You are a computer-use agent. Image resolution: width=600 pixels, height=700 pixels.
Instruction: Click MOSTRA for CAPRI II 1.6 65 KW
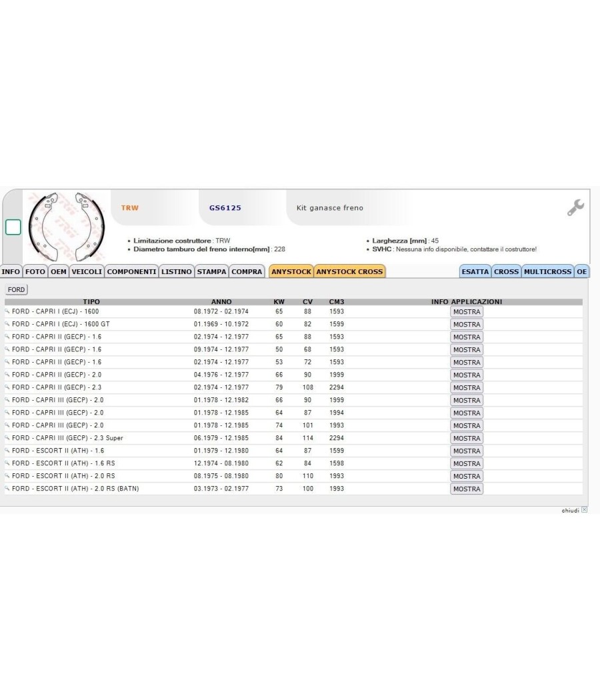click(467, 337)
